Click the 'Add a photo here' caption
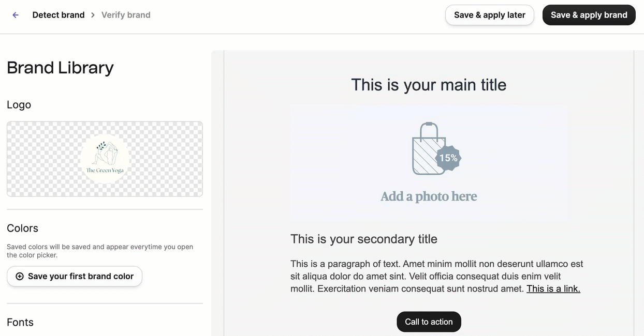 coord(429,196)
